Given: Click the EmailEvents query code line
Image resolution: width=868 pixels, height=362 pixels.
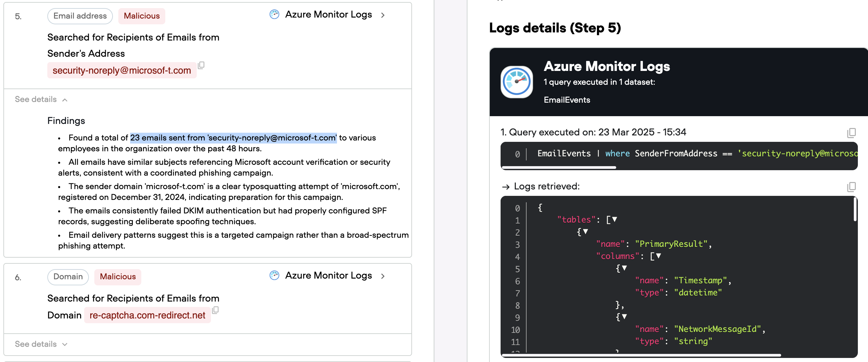Looking at the screenshot, I should [697, 154].
